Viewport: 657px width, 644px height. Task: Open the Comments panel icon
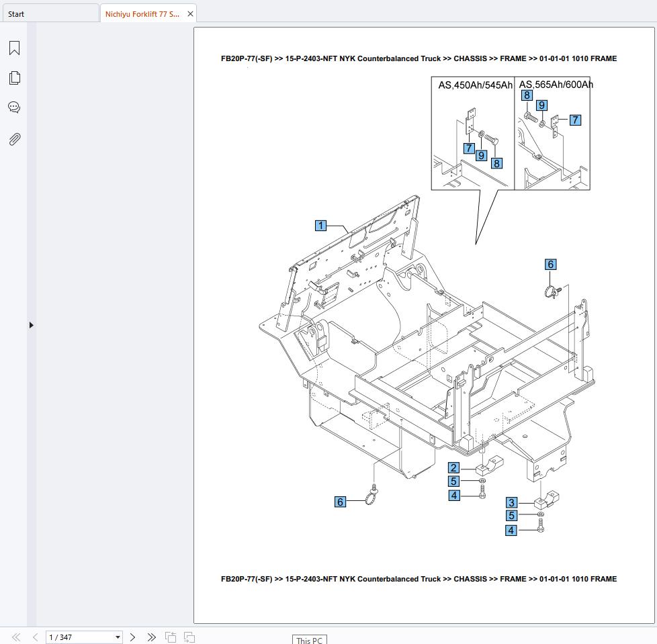point(14,107)
